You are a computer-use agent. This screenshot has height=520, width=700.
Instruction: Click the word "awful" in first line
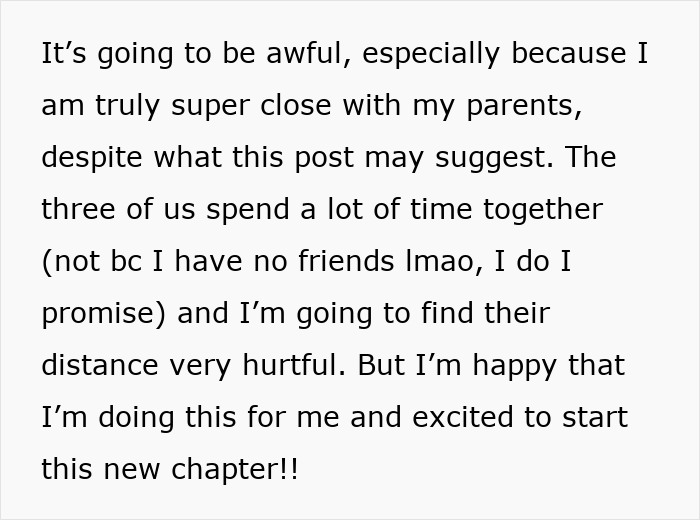click(x=299, y=54)
